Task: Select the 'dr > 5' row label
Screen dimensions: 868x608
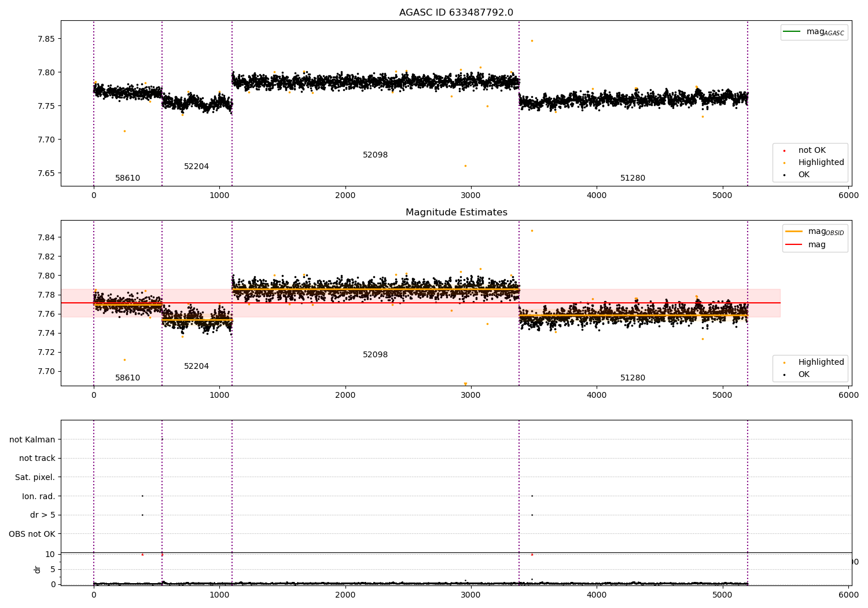Action: pos(43,515)
